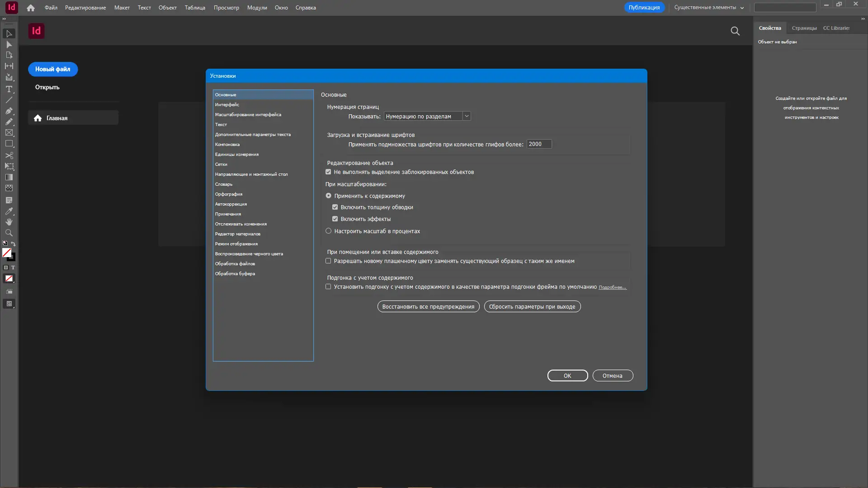Select the Hand tool
This screenshot has width=868, height=488.
pyautogui.click(x=9, y=222)
